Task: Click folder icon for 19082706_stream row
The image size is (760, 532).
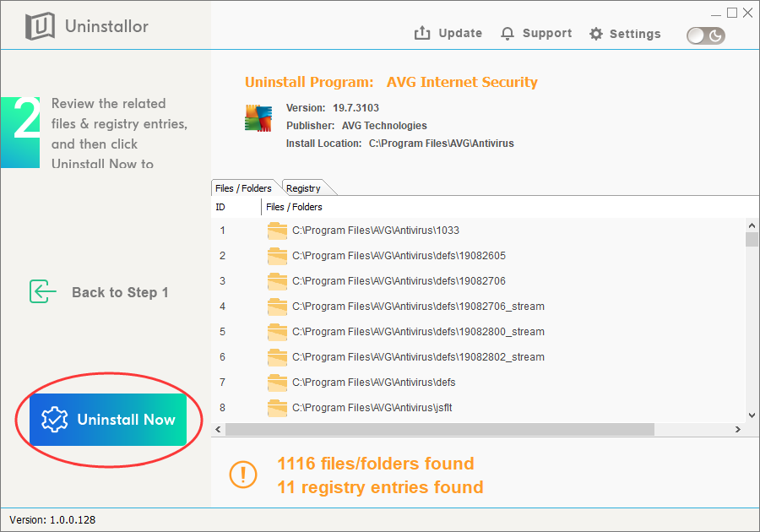Action: [x=277, y=307]
